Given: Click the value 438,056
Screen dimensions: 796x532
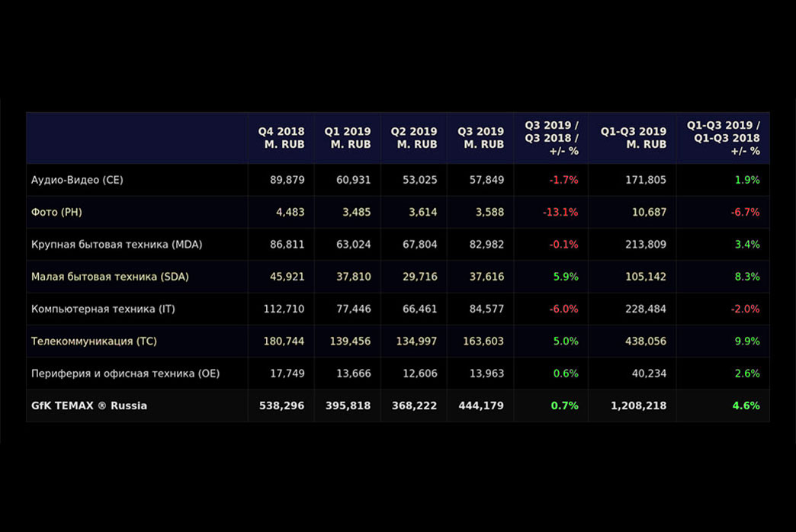Looking at the screenshot, I should click(x=646, y=341).
